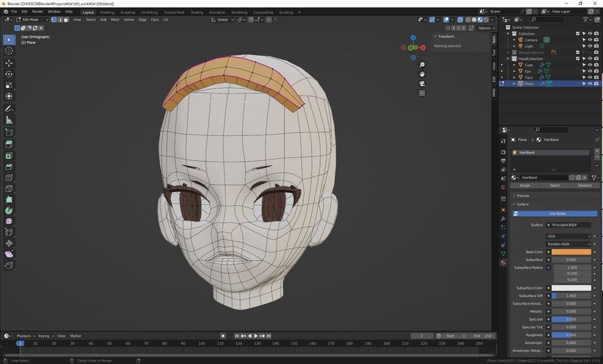The image size is (603, 364).
Task: Hide the Face object in viewport
Action: click(x=590, y=77)
